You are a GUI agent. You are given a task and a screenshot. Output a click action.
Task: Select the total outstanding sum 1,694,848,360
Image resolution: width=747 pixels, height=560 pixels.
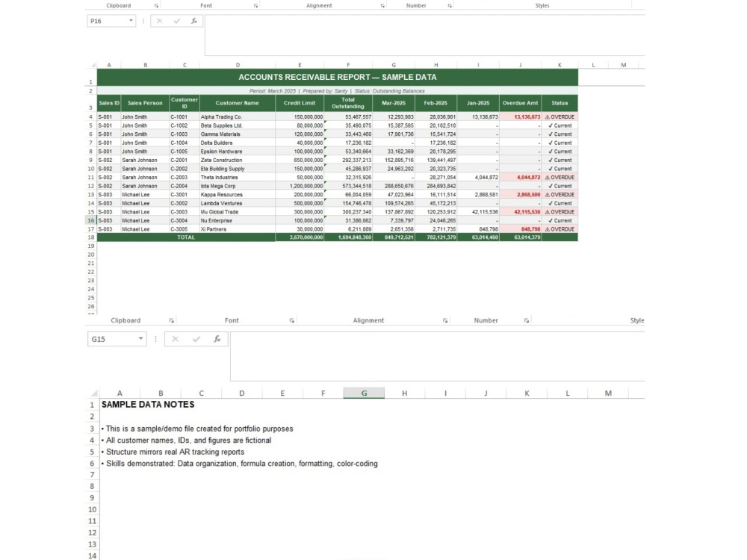[348, 237]
